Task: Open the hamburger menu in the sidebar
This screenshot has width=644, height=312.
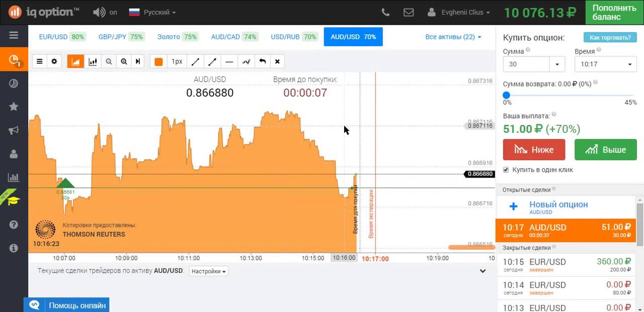Action: point(14,35)
